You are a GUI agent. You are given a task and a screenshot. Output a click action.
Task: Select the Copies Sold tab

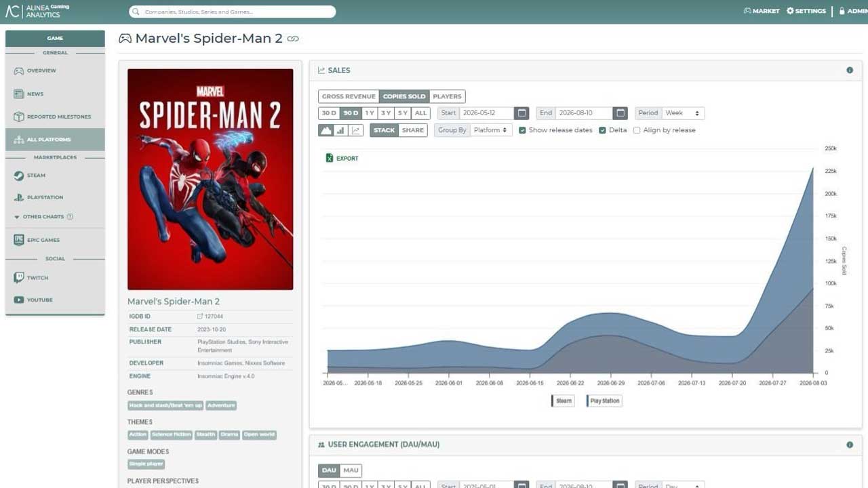[404, 96]
